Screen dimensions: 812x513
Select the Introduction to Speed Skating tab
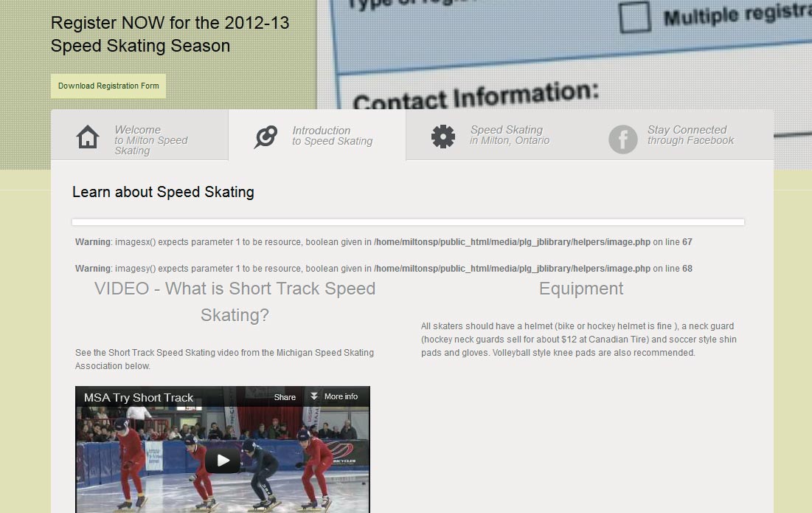tap(317, 135)
